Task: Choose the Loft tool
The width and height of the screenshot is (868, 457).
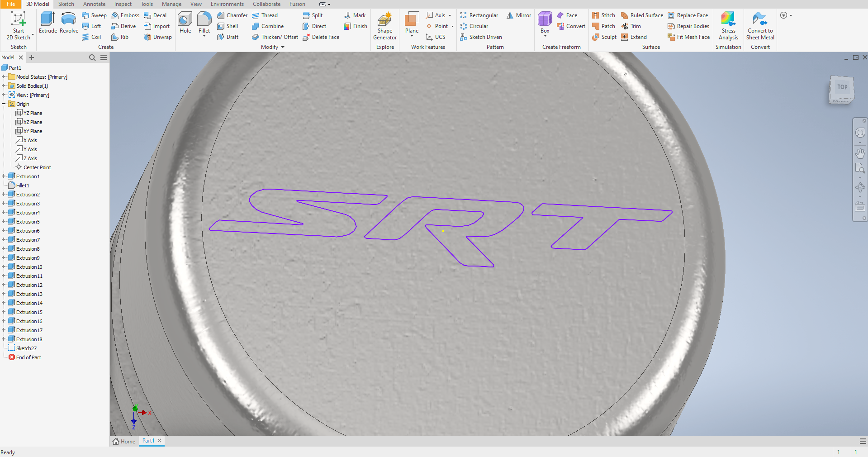Action: coord(91,26)
